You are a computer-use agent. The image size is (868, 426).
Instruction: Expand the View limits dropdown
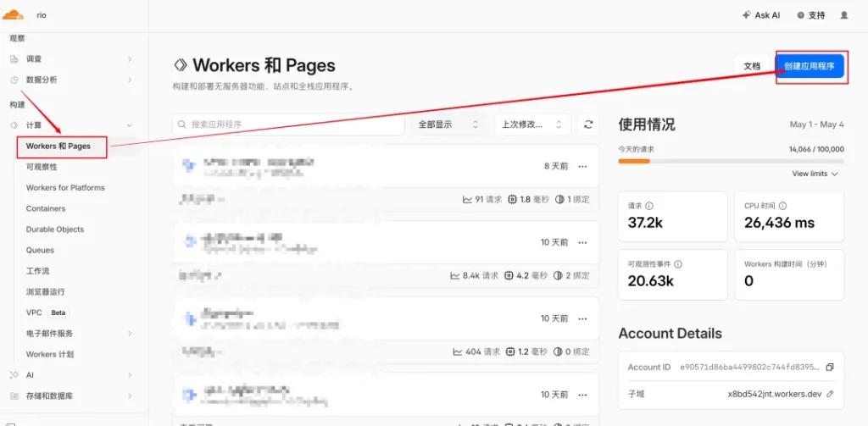815,174
